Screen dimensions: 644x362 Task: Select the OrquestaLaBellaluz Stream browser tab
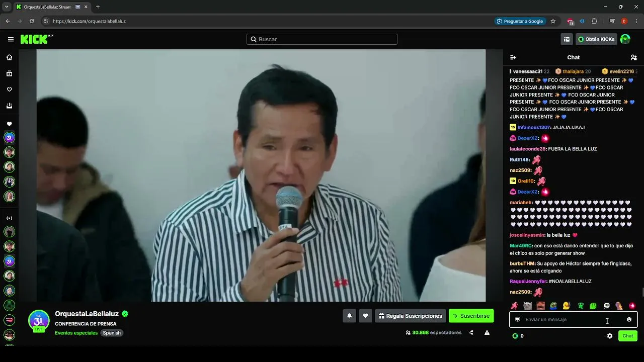click(52, 7)
